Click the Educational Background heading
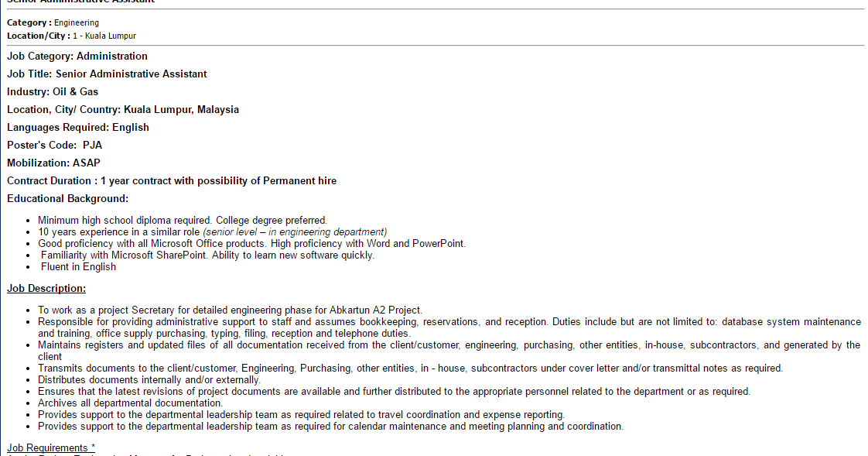Image resolution: width=868 pixels, height=456 pixels. tap(67, 198)
